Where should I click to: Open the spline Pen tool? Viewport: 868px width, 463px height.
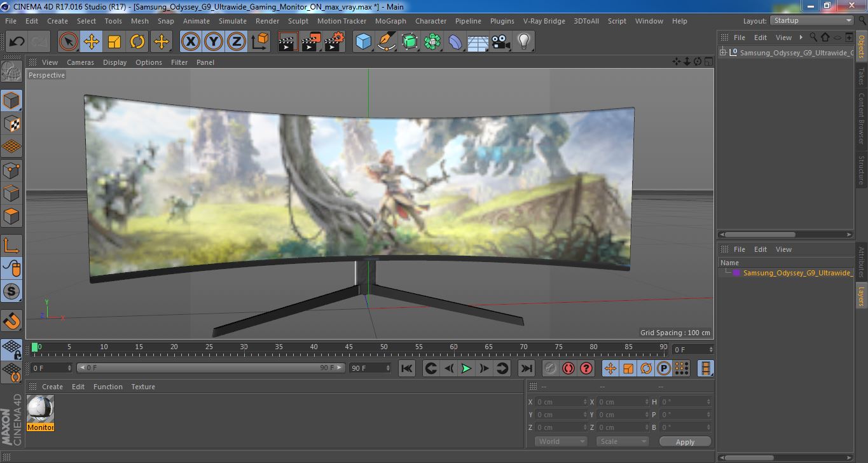pyautogui.click(x=387, y=42)
